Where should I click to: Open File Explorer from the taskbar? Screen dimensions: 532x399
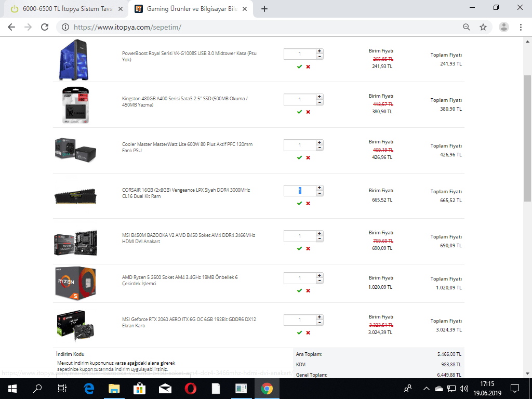click(114, 389)
